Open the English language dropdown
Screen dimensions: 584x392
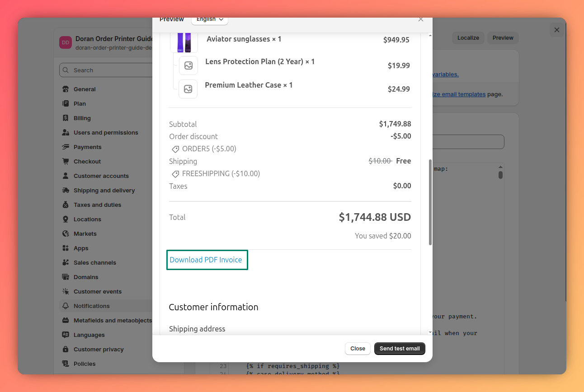click(210, 19)
